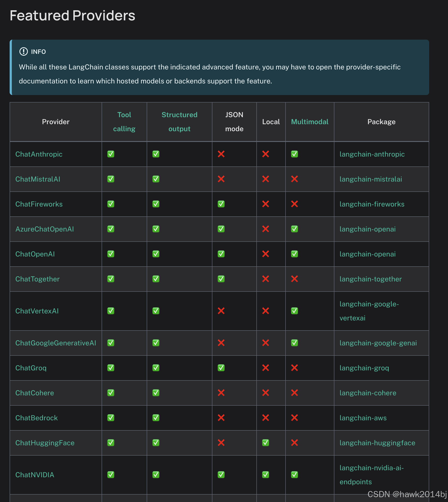Image resolution: width=448 pixels, height=502 pixels.
Task: Click ChatGroq's JSON mode green checkmark
Action: pyautogui.click(x=221, y=368)
